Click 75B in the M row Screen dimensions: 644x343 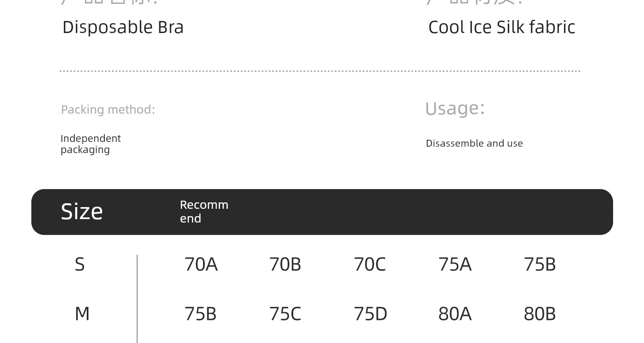click(x=200, y=314)
